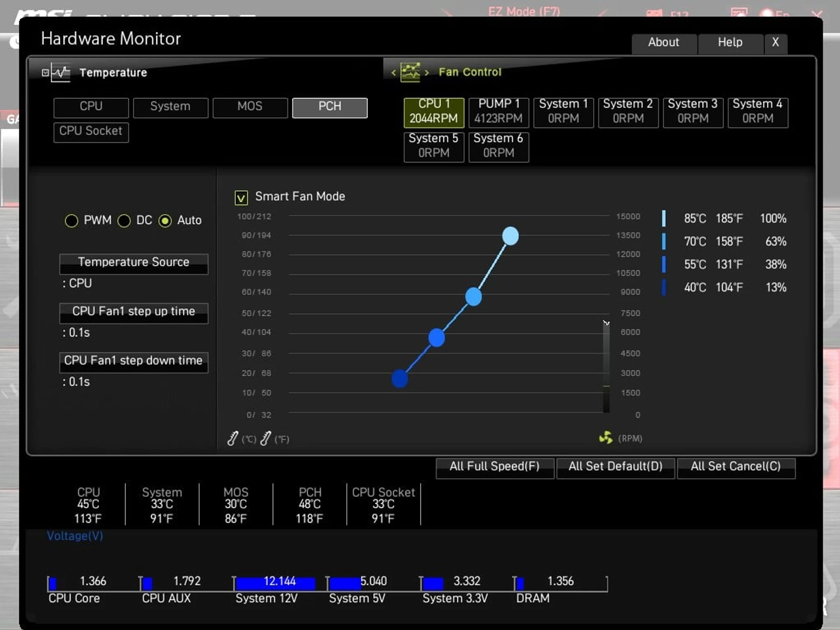Click the 70°C legend color bar

point(664,241)
